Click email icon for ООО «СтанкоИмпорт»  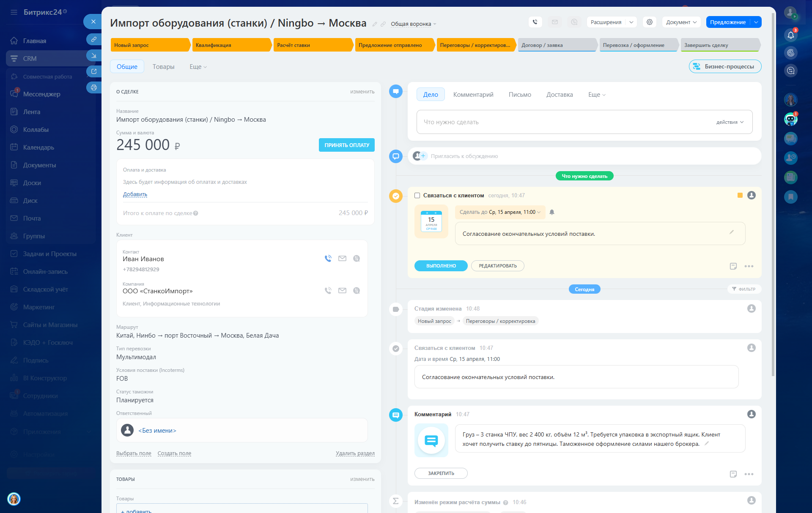point(342,291)
